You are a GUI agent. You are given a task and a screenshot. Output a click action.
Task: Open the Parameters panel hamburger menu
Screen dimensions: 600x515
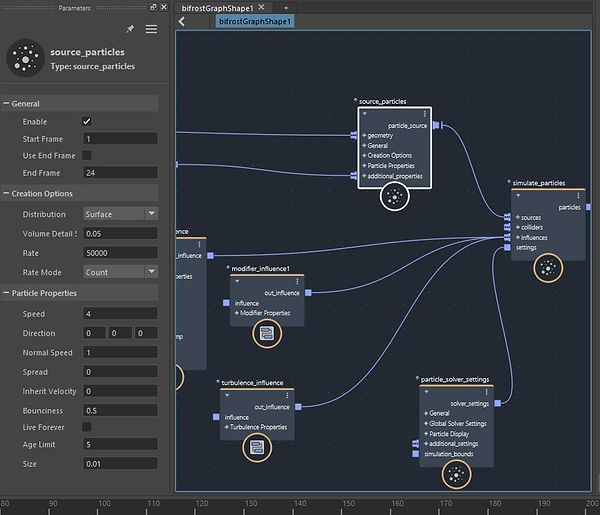coord(152,29)
